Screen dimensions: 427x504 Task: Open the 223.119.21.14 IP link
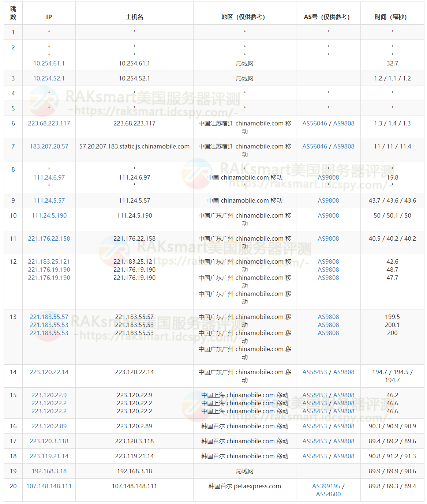(49, 456)
